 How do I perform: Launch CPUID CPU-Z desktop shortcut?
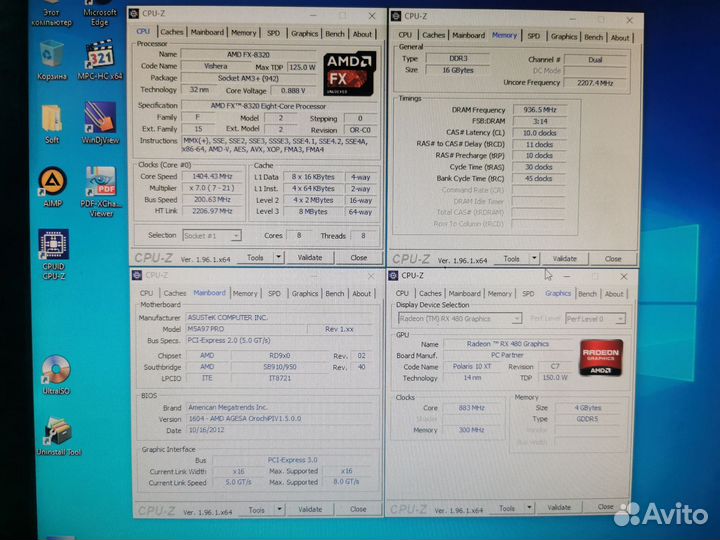tap(54, 254)
